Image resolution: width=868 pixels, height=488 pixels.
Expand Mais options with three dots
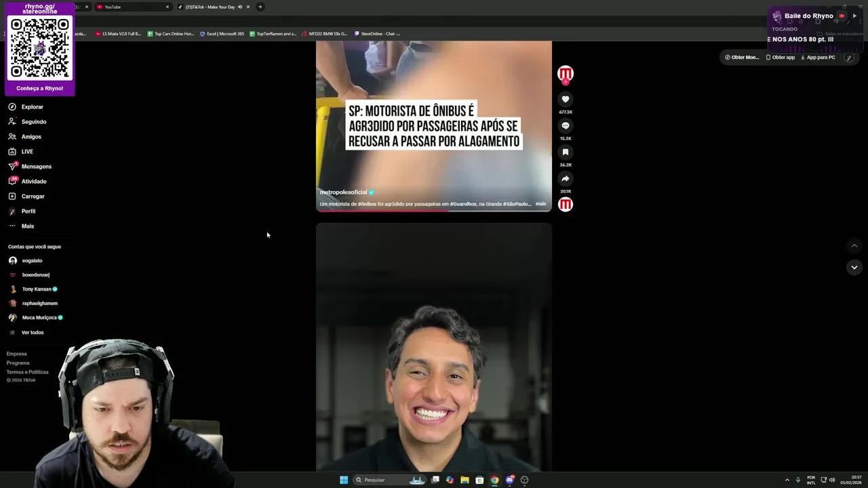[x=22, y=226]
